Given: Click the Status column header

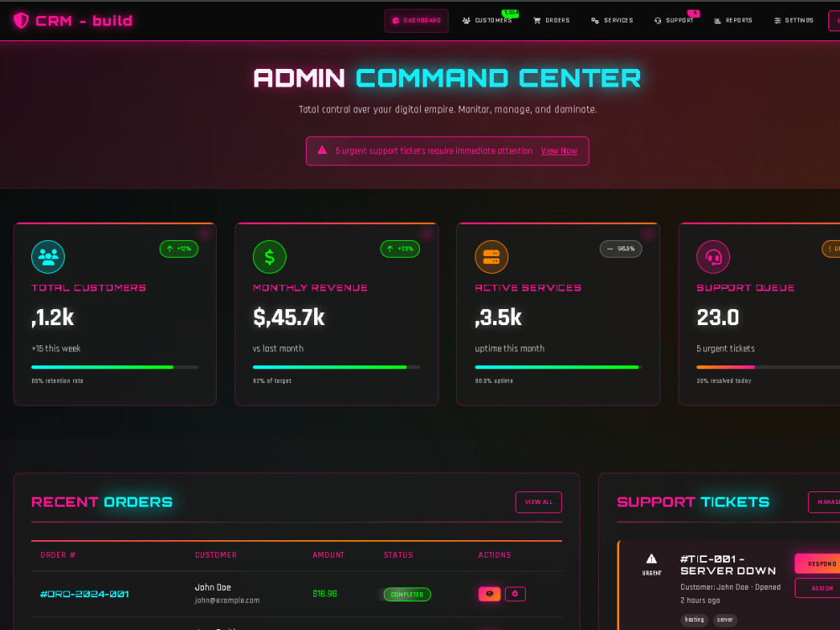Looking at the screenshot, I should pyautogui.click(x=398, y=555).
